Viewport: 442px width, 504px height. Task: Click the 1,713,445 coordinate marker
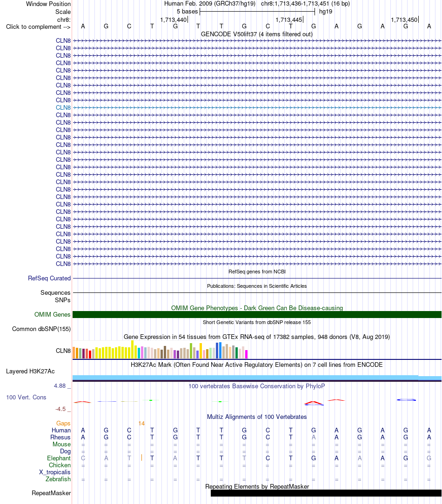289,20
